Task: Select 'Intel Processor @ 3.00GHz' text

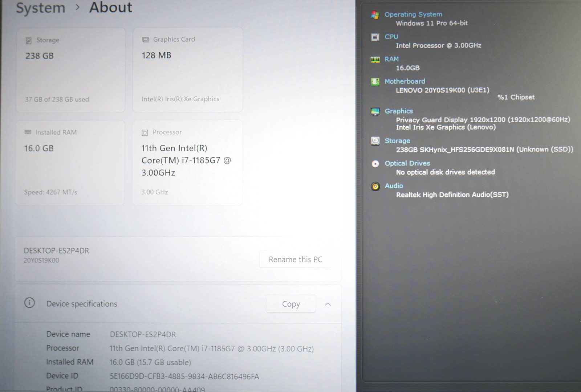Action: coord(439,46)
